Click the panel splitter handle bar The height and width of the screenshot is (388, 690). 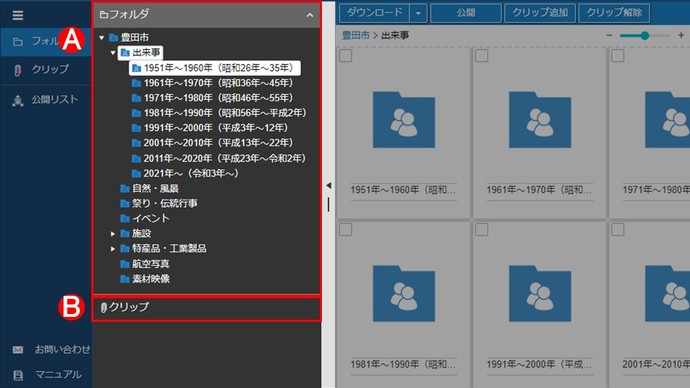(328, 205)
